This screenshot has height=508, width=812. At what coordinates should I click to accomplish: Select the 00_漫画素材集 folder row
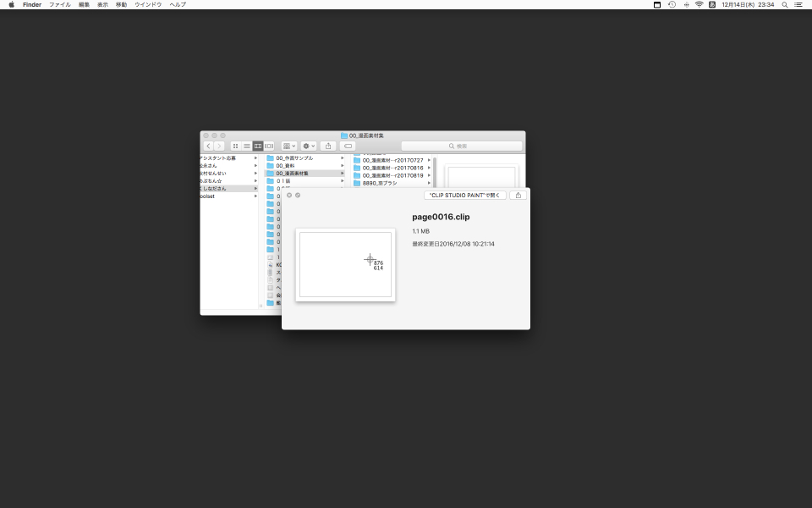tap(305, 174)
